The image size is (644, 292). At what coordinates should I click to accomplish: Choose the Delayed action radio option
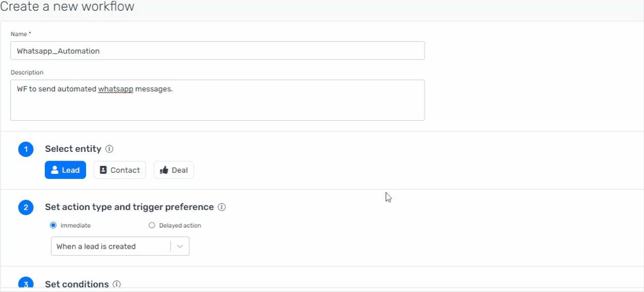pos(152,225)
